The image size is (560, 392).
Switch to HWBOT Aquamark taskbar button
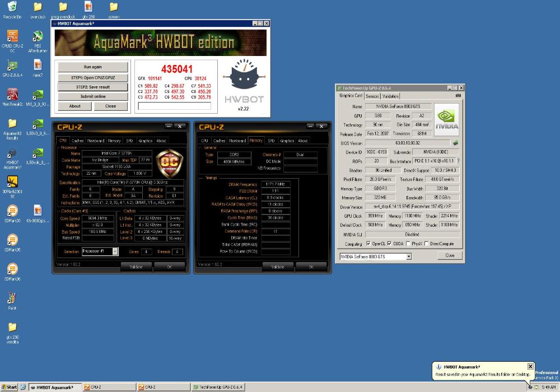(x=55, y=388)
